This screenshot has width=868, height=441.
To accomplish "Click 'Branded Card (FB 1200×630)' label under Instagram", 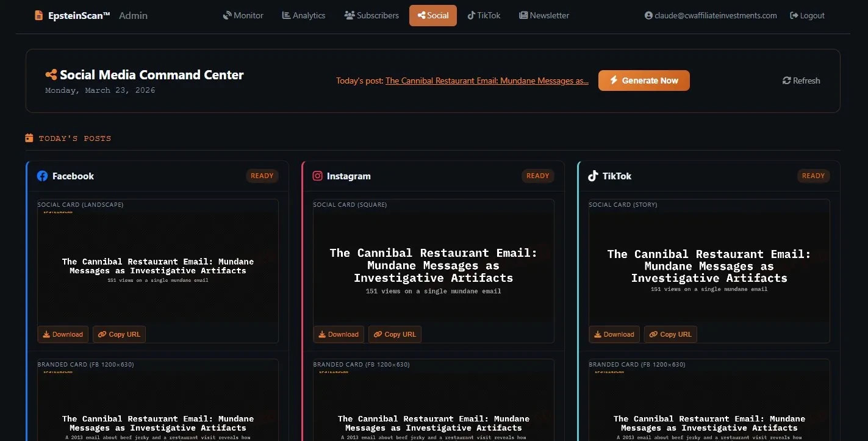I will (362, 364).
